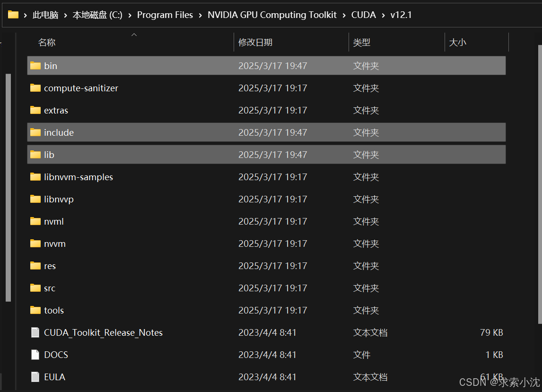Click the nvvm folder icon
Image resolution: width=542 pixels, height=392 pixels.
coord(35,244)
